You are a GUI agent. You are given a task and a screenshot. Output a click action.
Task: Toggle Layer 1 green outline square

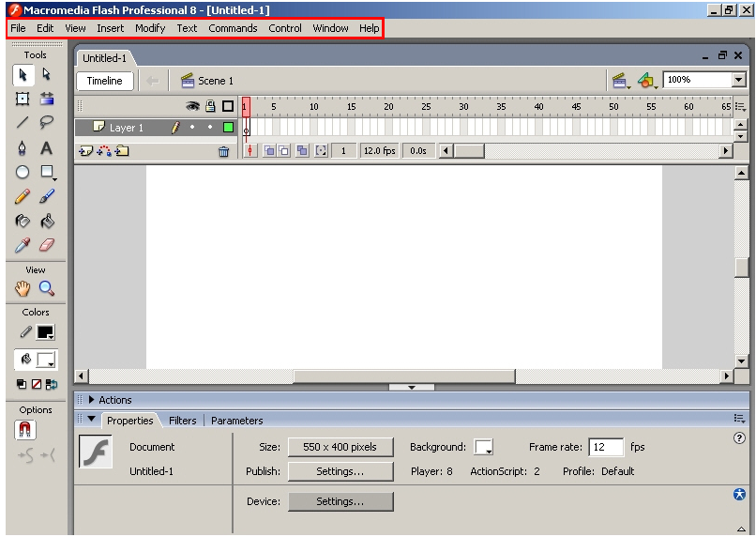[x=228, y=128]
